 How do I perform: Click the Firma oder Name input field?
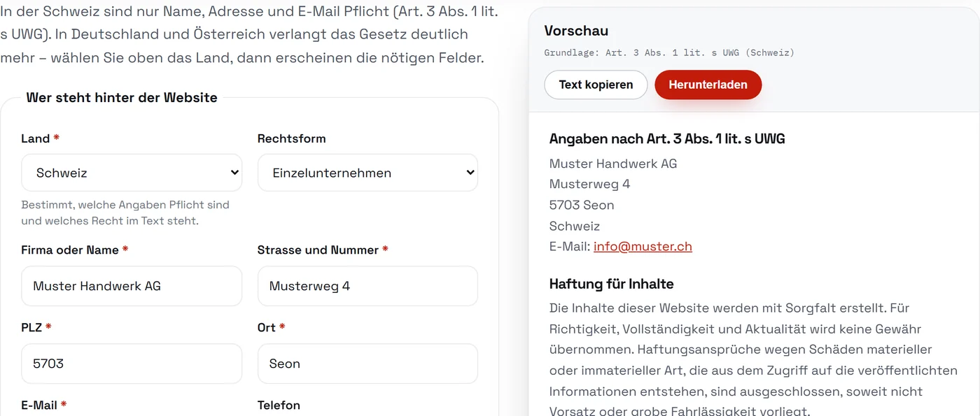tap(132, 286)
